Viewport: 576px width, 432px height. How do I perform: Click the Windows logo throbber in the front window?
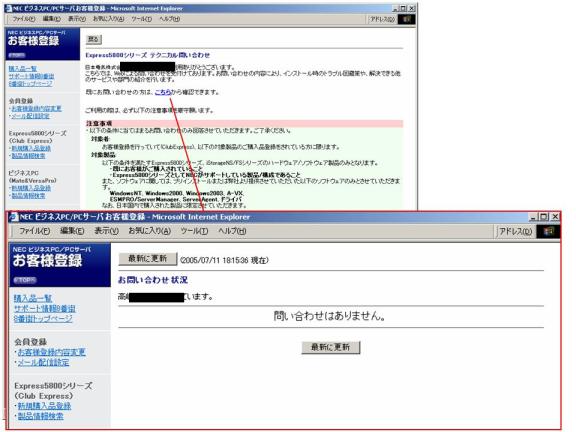pyautogui.click(x=548, y=231)
